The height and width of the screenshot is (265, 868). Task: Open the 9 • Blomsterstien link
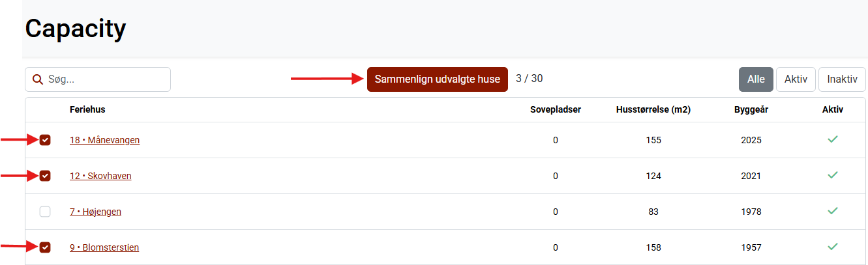tap(104, 247)
